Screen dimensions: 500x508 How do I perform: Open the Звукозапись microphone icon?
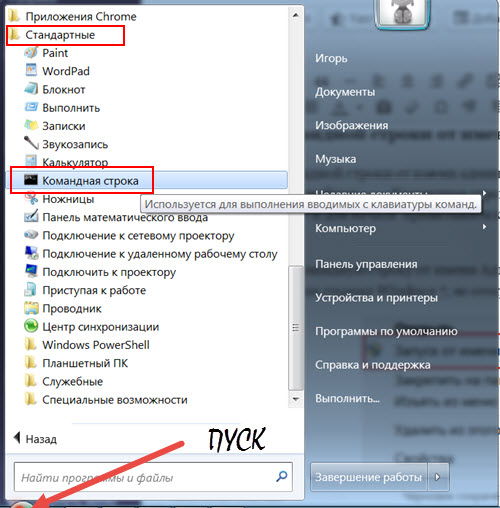[31, 144]
